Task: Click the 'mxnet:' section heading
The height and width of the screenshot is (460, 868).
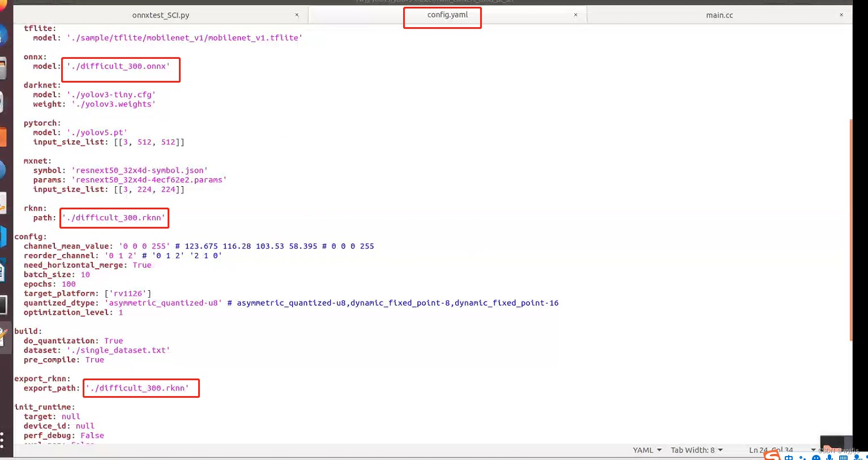Action: (x=37, y=161)
